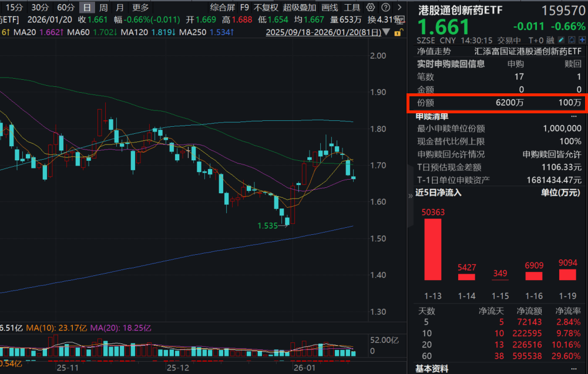Enable the 超级叠加 overlay feature
Image resolution: width=588 pixels, height=374 pixels.
300,8
